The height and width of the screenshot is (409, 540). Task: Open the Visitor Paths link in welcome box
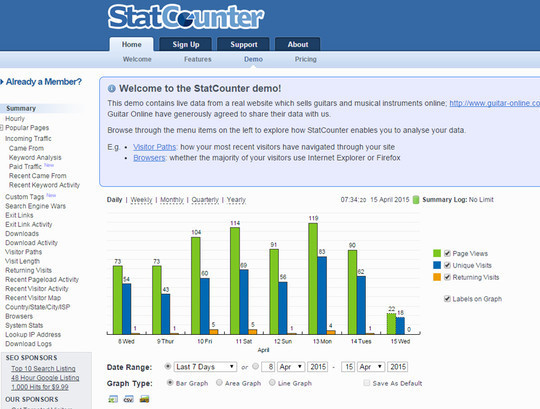(154, 147)
